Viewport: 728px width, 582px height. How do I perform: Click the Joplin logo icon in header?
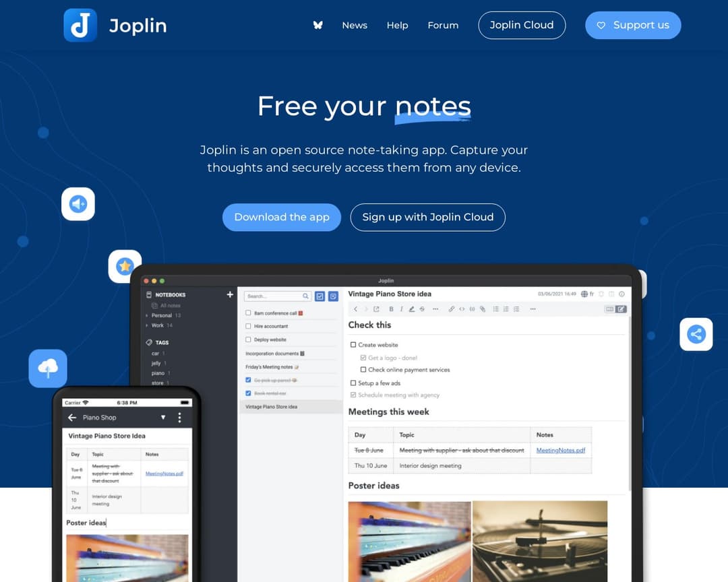80,26
